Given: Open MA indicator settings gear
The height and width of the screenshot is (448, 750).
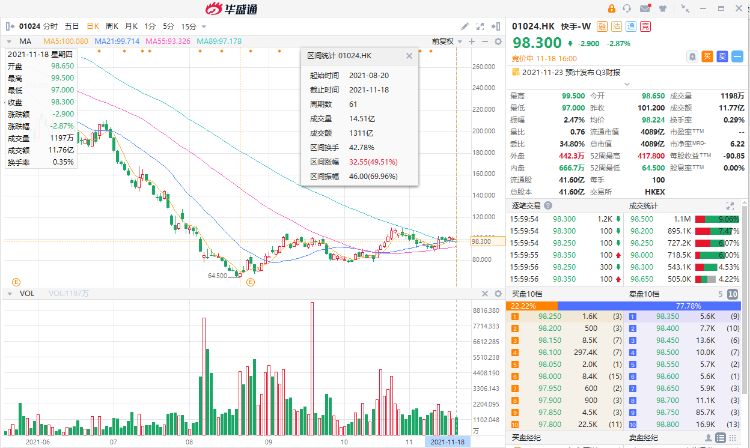Looking at the screenshot, I should 498,42.
